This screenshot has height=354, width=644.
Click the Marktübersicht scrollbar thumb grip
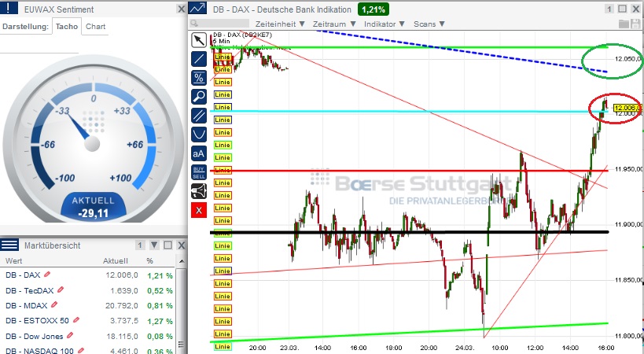[181, 344]
